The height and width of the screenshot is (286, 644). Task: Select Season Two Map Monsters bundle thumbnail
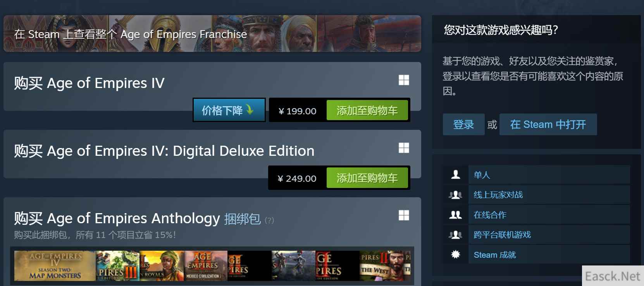[x=55, y=266]
